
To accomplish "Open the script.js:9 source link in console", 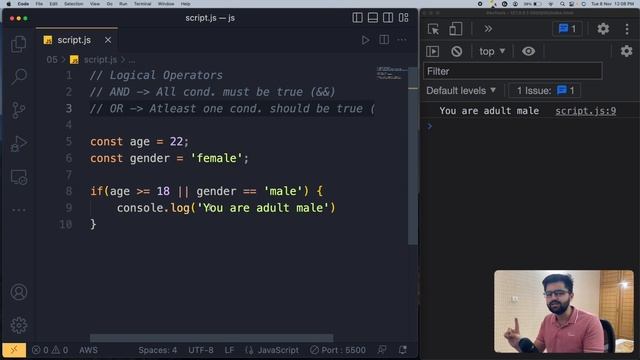I will click(585, 111).
